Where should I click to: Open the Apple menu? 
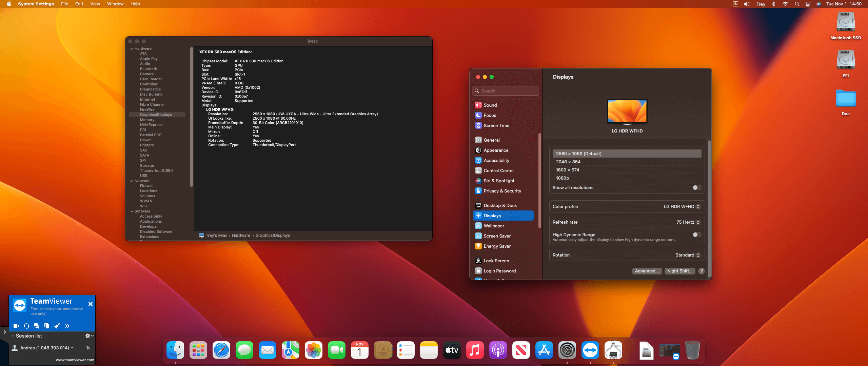point(9,4)
